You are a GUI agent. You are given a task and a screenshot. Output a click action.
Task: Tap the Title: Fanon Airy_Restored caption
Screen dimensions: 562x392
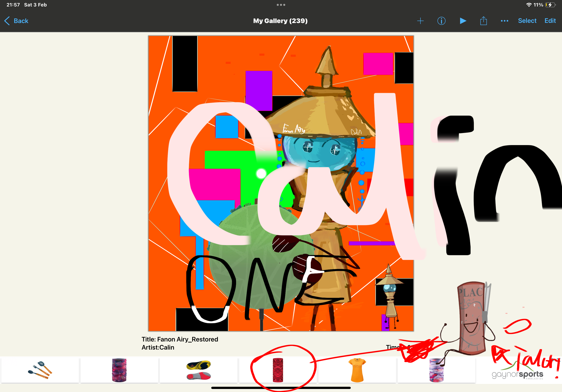(180, 339)
